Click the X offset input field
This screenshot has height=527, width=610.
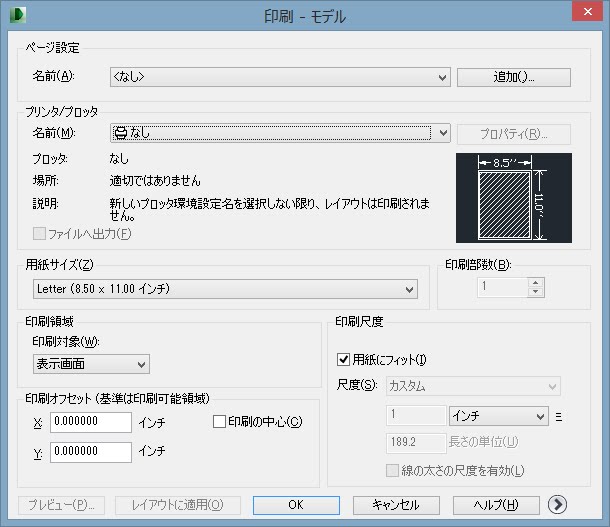click(91, 422)
